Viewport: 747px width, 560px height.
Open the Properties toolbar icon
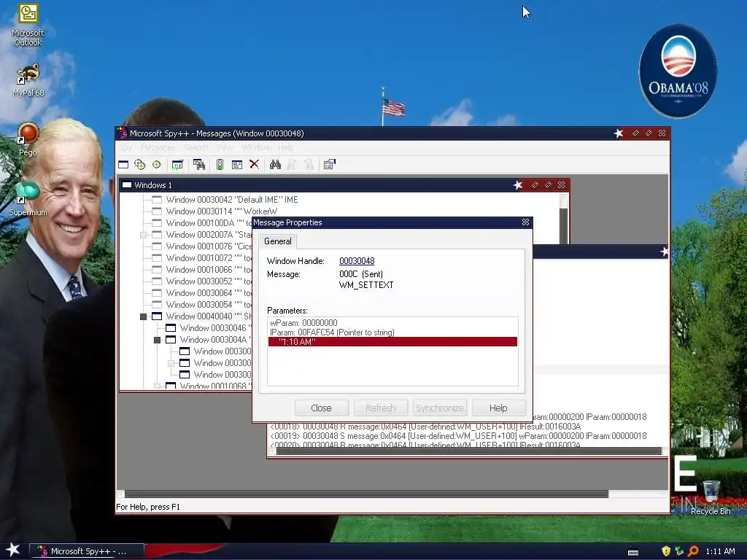point(330,165)
